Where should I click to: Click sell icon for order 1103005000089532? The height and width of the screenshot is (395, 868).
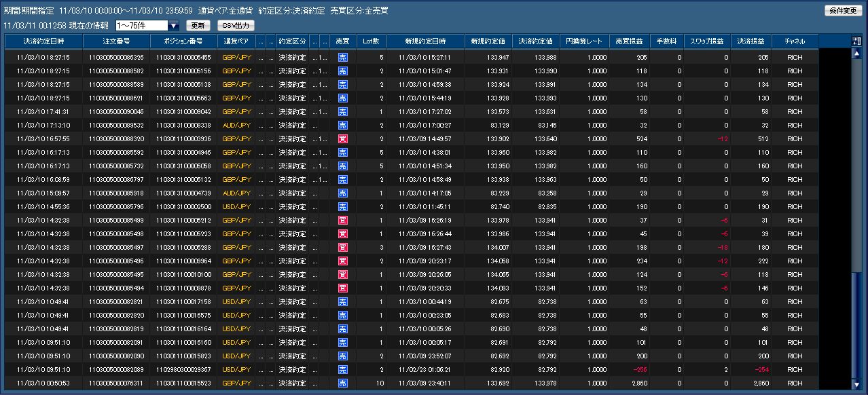tap(342, 125)
